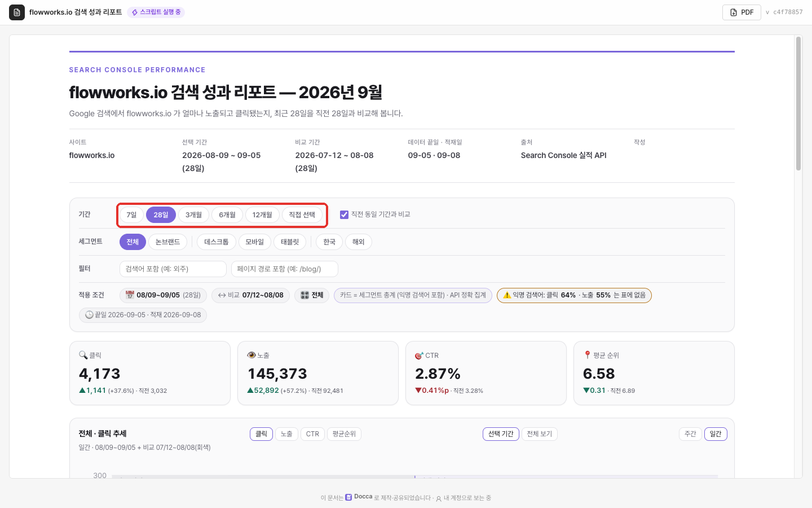Viewport: 812px width, 508px height.
Task: Select 전체 보기 chart range
Action: pos(540,434)
